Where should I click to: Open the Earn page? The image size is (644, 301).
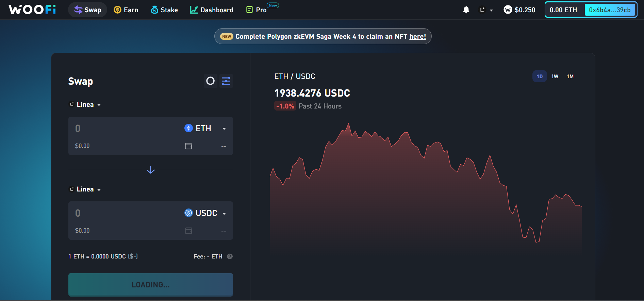pos(126,10)
